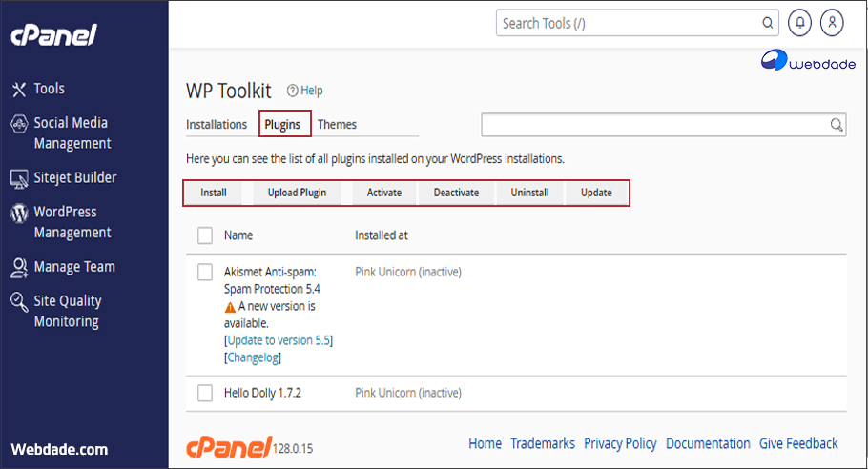
Task: Open the Themes tab
Action: 337,125
